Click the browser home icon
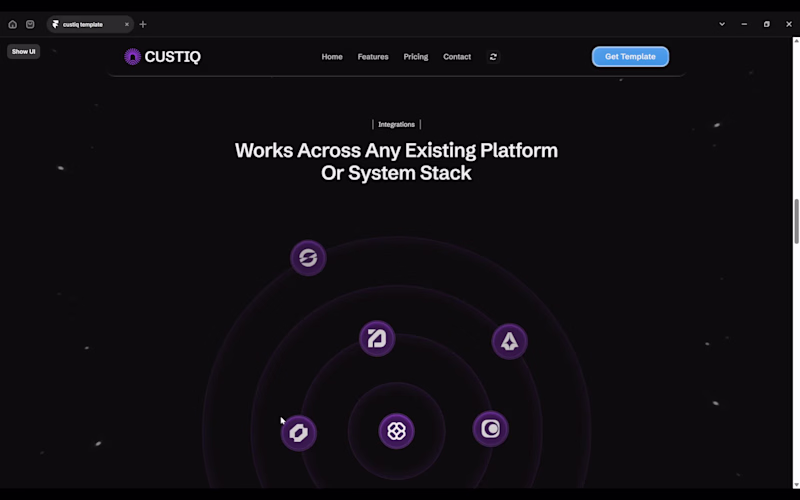This screenshot has height=500, width=800. (13, 24)
